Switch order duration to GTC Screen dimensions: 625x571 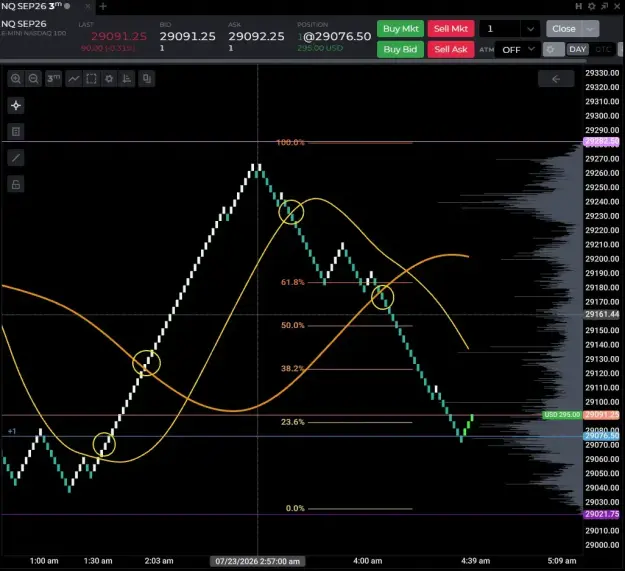(x=603, y=49)
